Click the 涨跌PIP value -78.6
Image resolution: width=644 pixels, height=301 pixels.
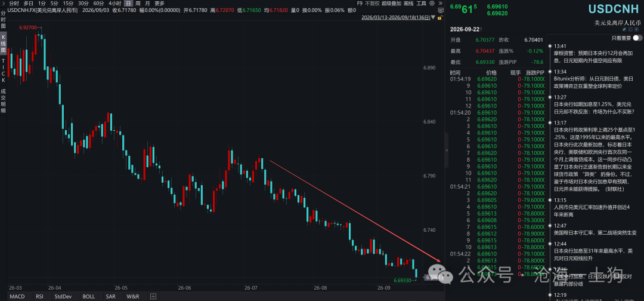(x=537, y=62)
